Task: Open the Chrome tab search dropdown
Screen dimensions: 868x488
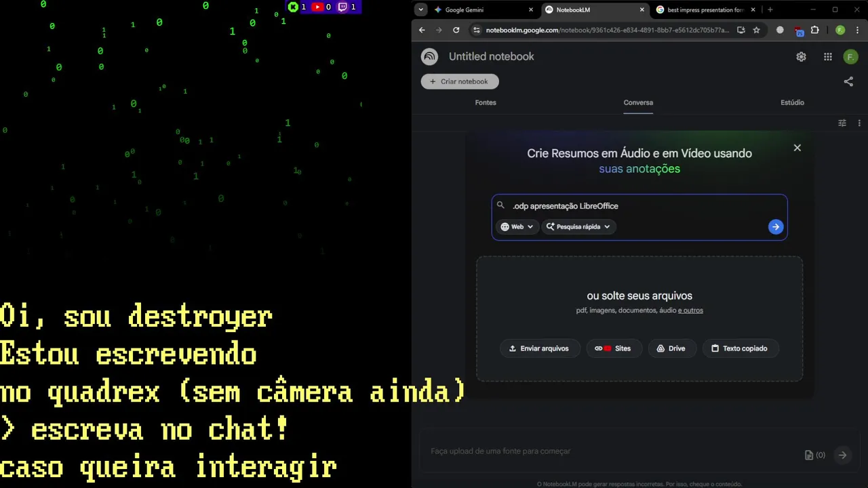Action: coord(421,9)
